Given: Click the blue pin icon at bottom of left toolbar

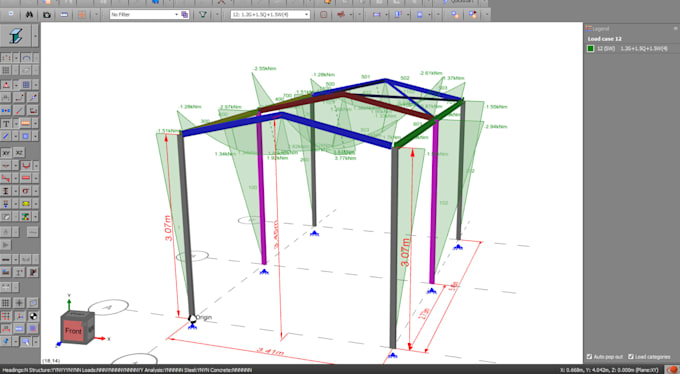Looking at the screenshot, I should [6, 341].
